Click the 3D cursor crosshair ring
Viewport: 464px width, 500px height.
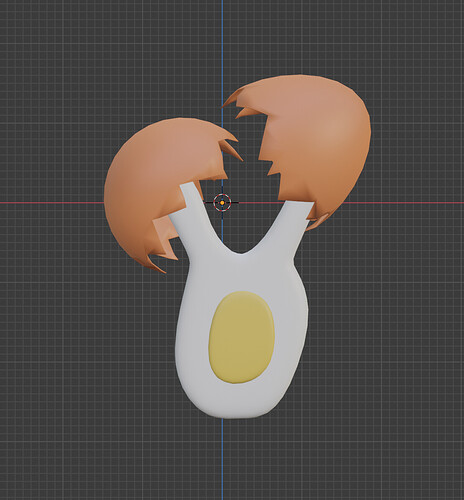tap(222, 202)
